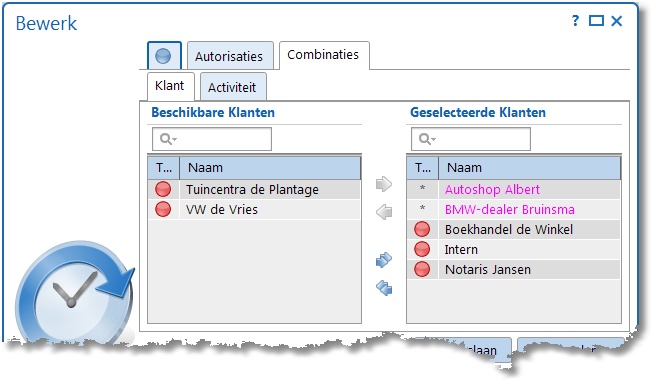Open the blue circle general tab

[x=164, y=55]
